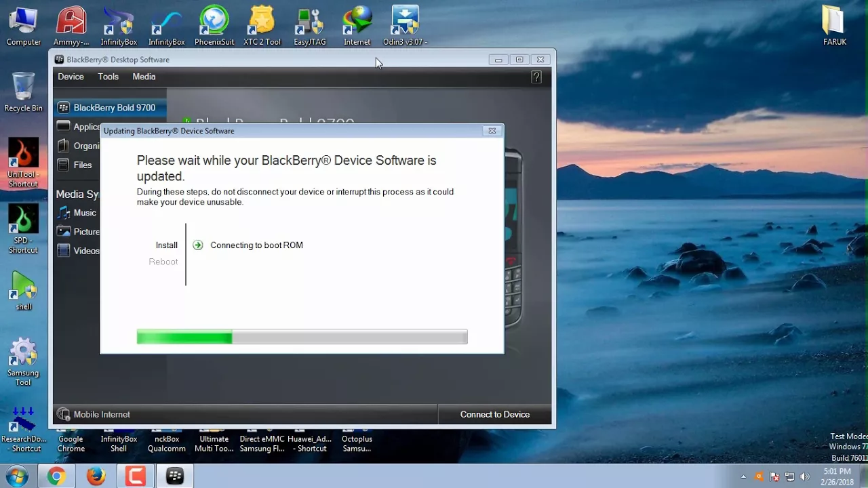
Task: Open the Tools menu
Action: coord(108,77)
